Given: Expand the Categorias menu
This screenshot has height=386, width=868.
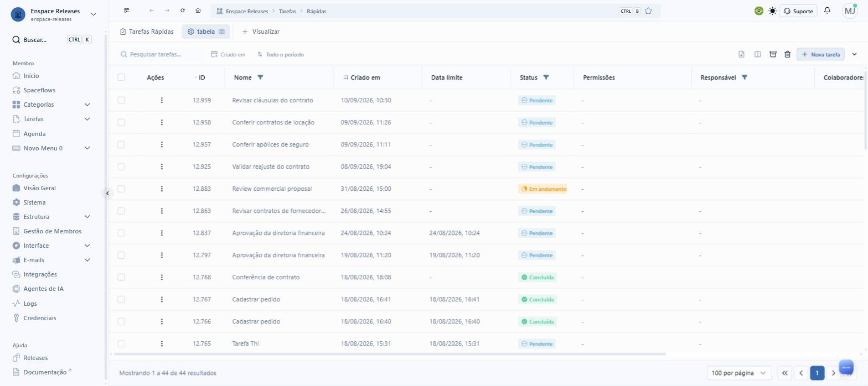Looking at the screenshot, I should (x=87, y=105).
